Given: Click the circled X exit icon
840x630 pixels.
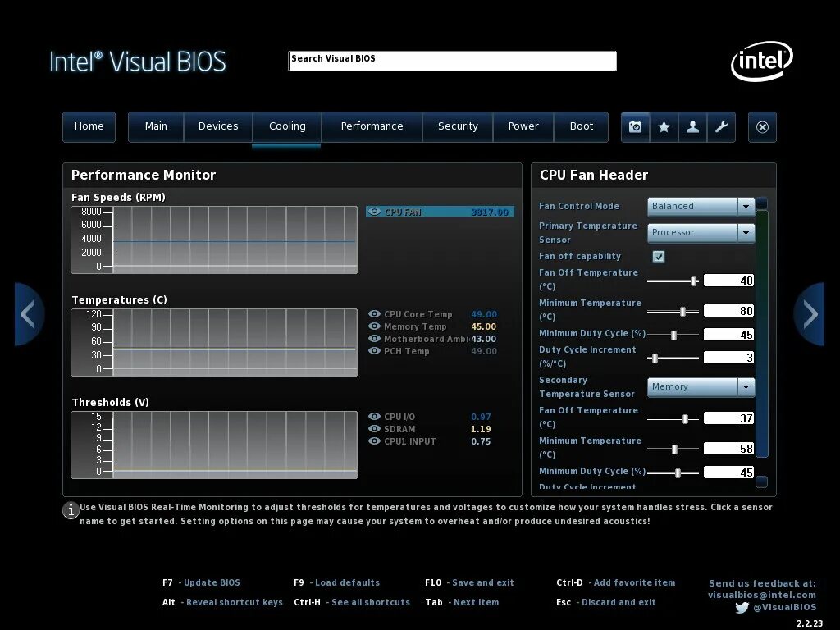Looking at the screenshot, I should (762, 127).
